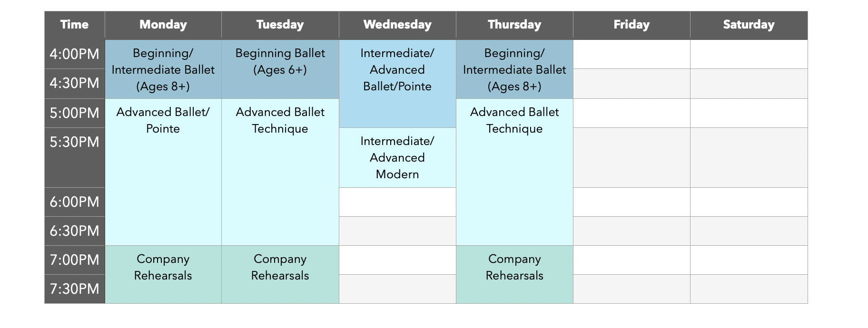Select Tuesday's Advanced Ballet Technique cell

(x=280, y=172)
